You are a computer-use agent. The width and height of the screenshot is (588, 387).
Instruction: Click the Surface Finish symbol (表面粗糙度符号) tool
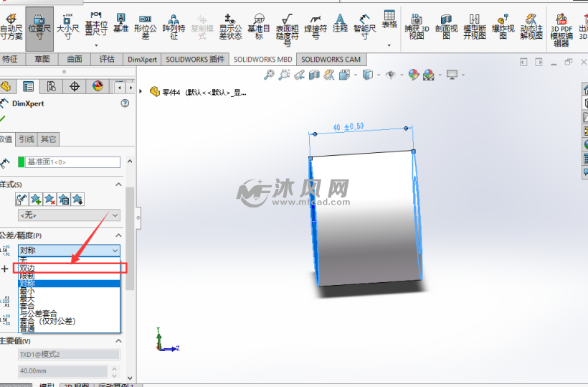pyautogui.click(x=288, y=30)
